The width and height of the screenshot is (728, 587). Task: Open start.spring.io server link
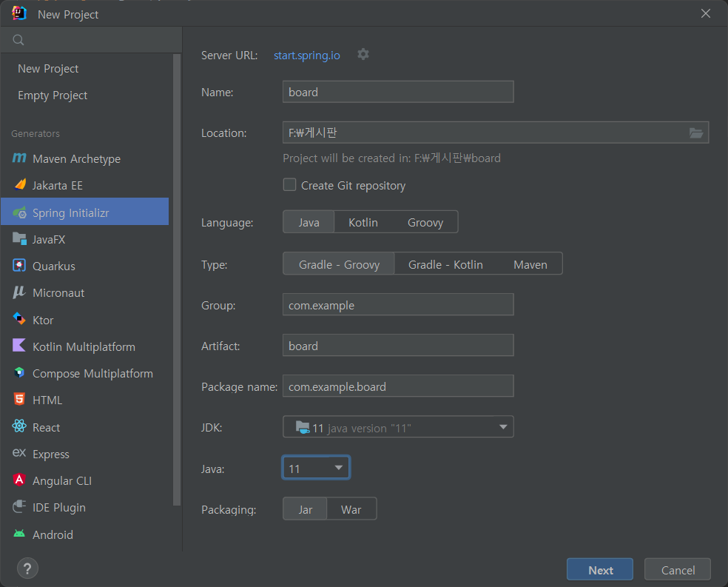[x=307, y=56]
